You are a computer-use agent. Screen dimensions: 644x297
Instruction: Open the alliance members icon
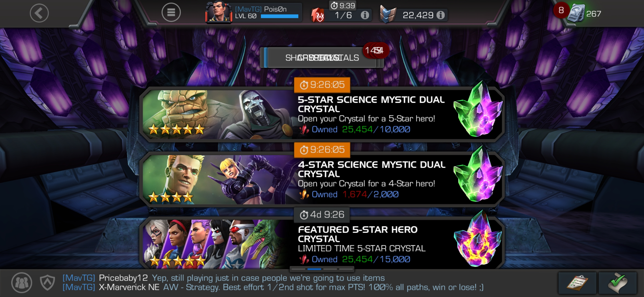21,282
